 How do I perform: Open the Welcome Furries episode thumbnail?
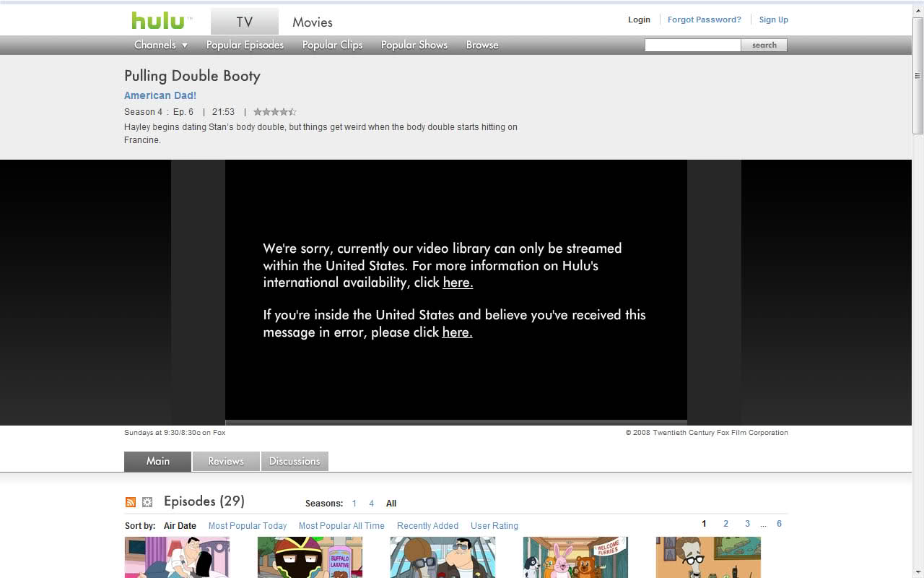pos(575,557)
